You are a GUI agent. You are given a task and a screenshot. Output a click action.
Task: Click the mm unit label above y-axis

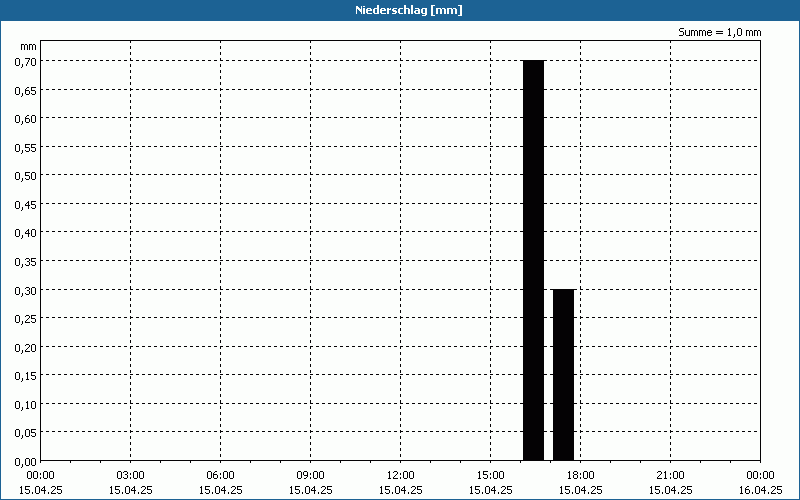[29, 47]
